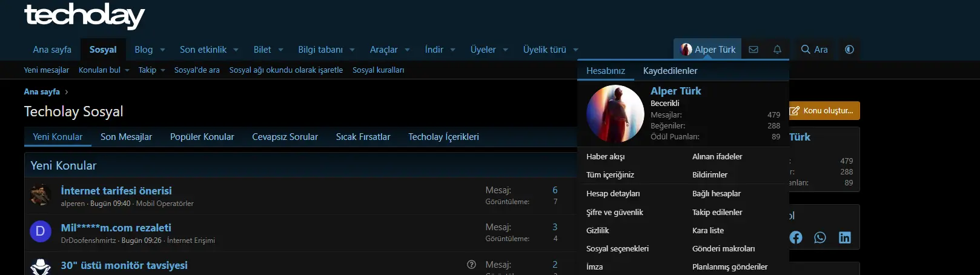Select the Yeni Konular tab
Viewport: 980px width, 275px height.
pyautogui.click(x=58, y=137)
